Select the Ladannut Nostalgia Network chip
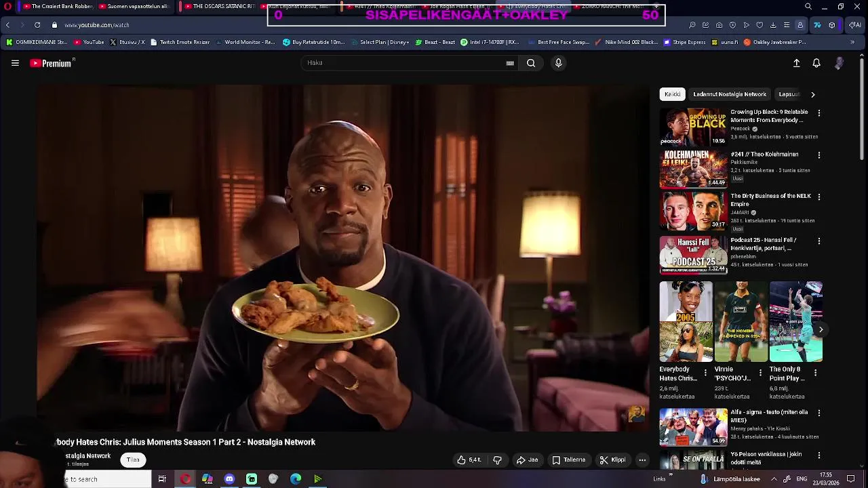This screenshot has width=868, height=488. [730, 94]
